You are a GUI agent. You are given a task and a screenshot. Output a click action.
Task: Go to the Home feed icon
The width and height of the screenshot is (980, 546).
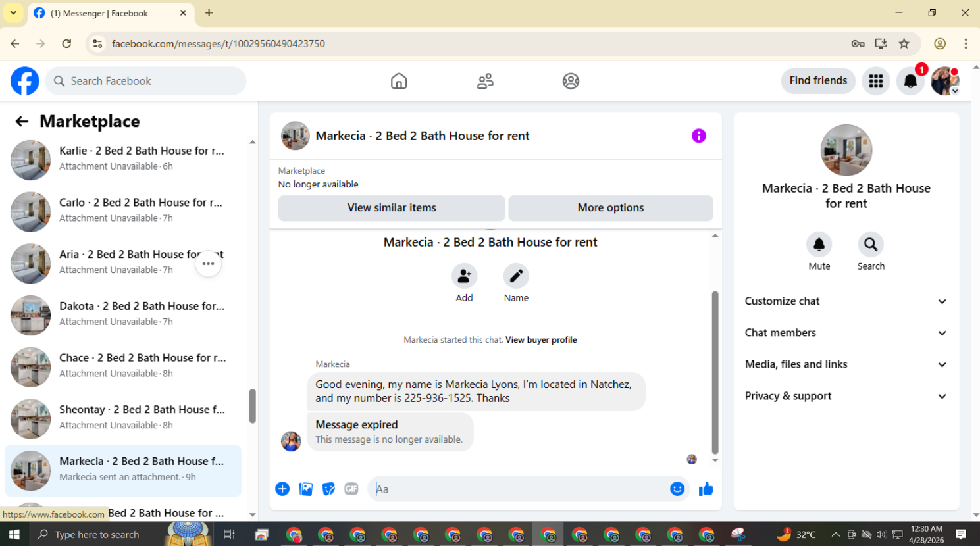[x=399, y=81]
